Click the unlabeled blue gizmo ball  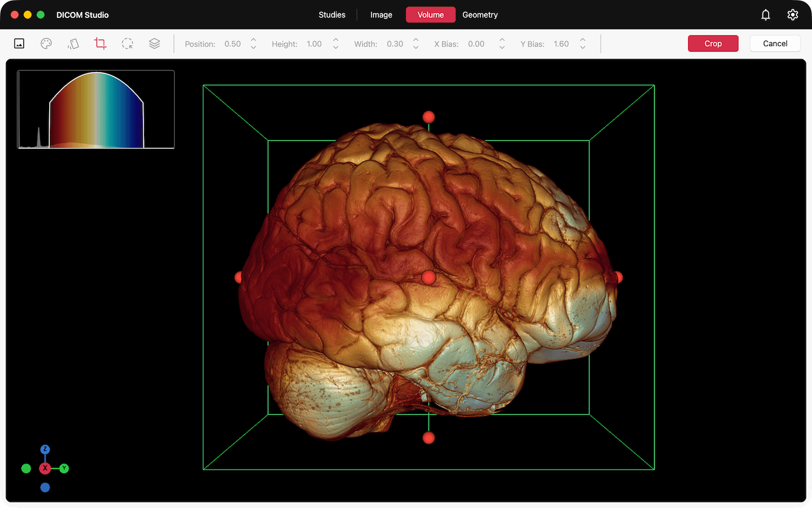45,487
